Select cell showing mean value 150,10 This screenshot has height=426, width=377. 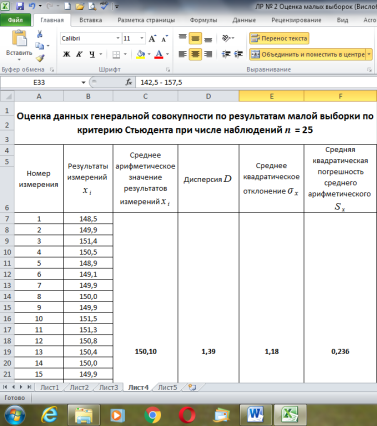click(x=145, y=351)
